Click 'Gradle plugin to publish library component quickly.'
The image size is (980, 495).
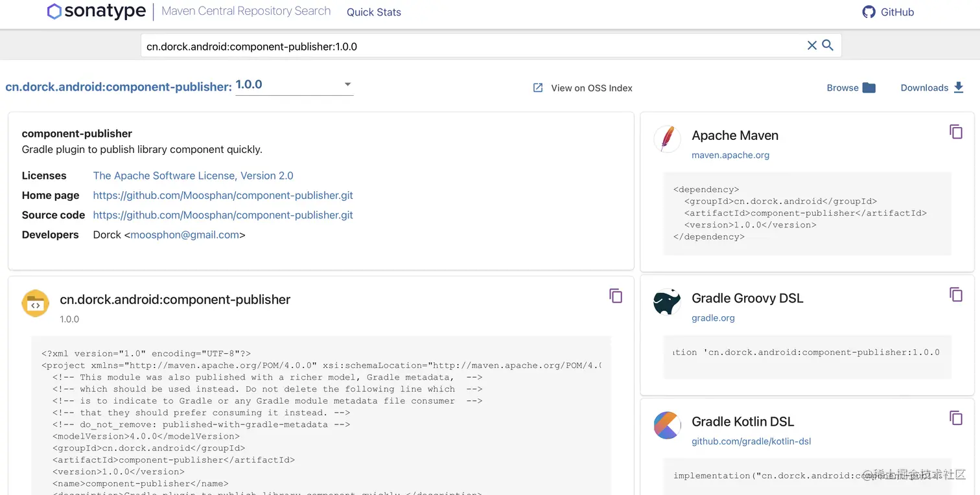click(x=142, y=149)
